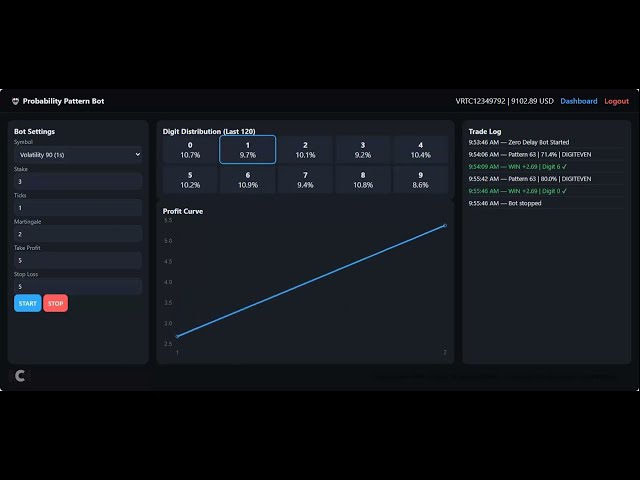Image resolution: width=640 pixels, height=480 pixels.
Task: Click the first data point on profit curve
Action: (177, 336)
